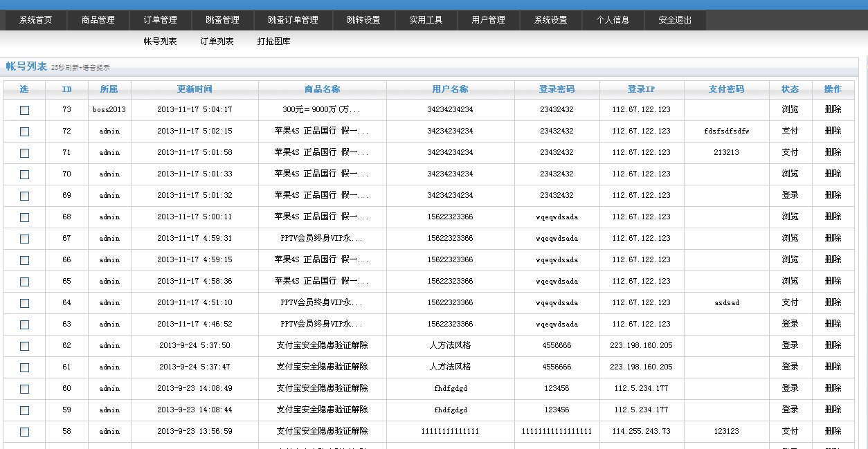Go to 订单管理 in the top navigation
Image resolution: width=868 pixels, height=449 pixels.
coord(160,20)
